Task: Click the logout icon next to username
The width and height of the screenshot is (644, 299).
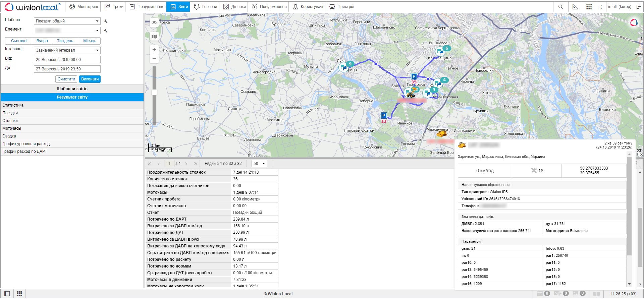Action: pyautogui.click(x=639, y=7)
